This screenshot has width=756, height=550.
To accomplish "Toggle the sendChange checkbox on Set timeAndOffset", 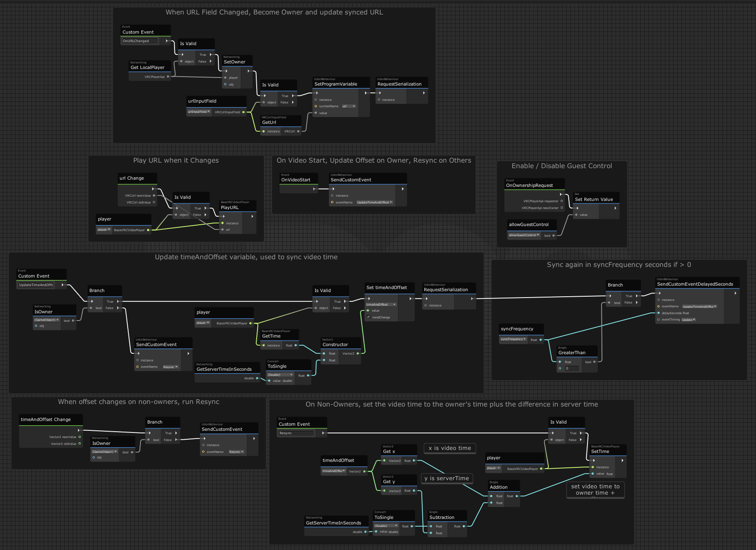I will pos(368,317).
